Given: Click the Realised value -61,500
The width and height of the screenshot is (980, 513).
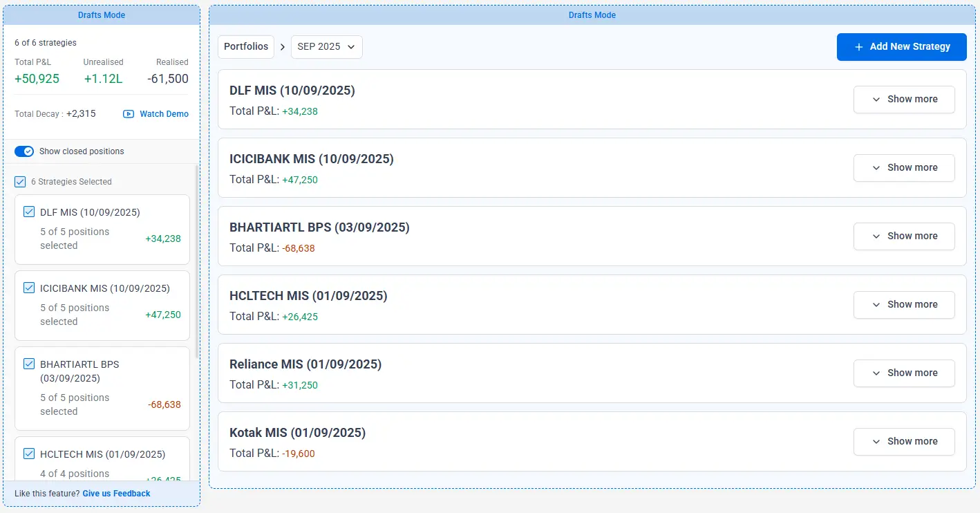Looking at the screenshot, I should pos(168,79).
